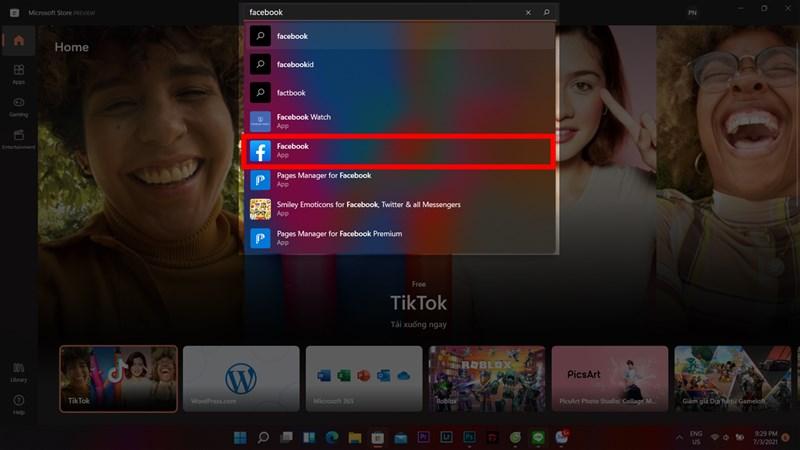Viewport: 800px width, 450px height.
Task: Open the Gameloft discount featured card
Action: tap(733, 379)
